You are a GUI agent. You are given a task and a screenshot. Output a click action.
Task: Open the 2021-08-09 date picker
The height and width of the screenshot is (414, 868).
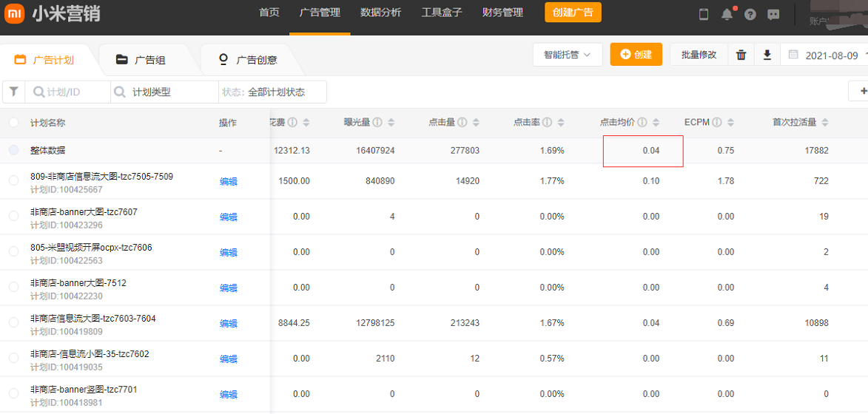tap(830, 55)
